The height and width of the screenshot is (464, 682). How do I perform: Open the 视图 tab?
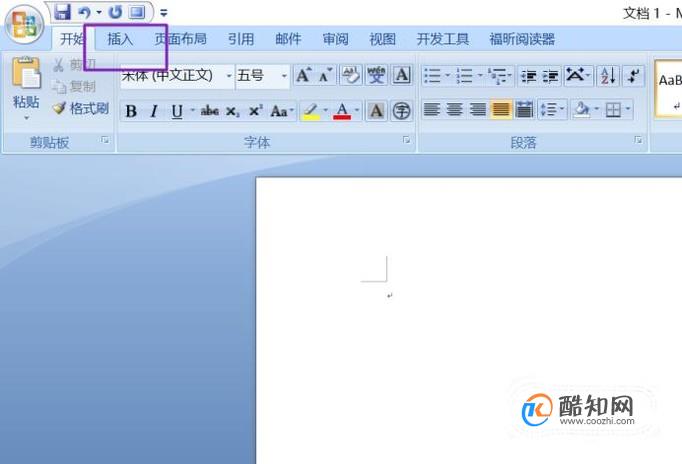(382, 39)
